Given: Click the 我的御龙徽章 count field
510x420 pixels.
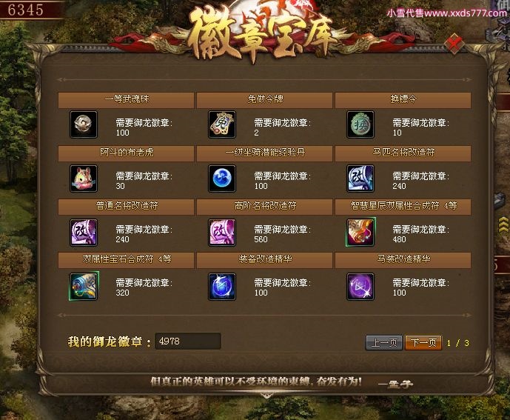Looking at the screenshot, I should pos(188,341).
